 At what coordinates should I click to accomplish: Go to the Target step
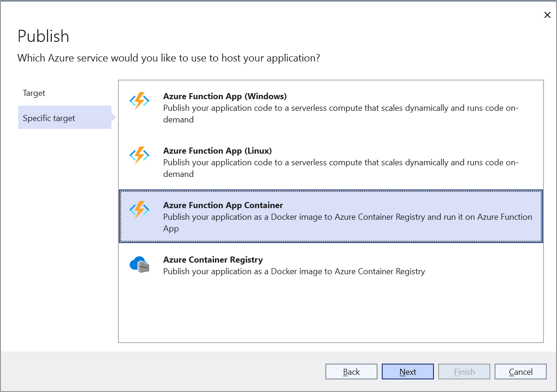[x=34, y=93]
